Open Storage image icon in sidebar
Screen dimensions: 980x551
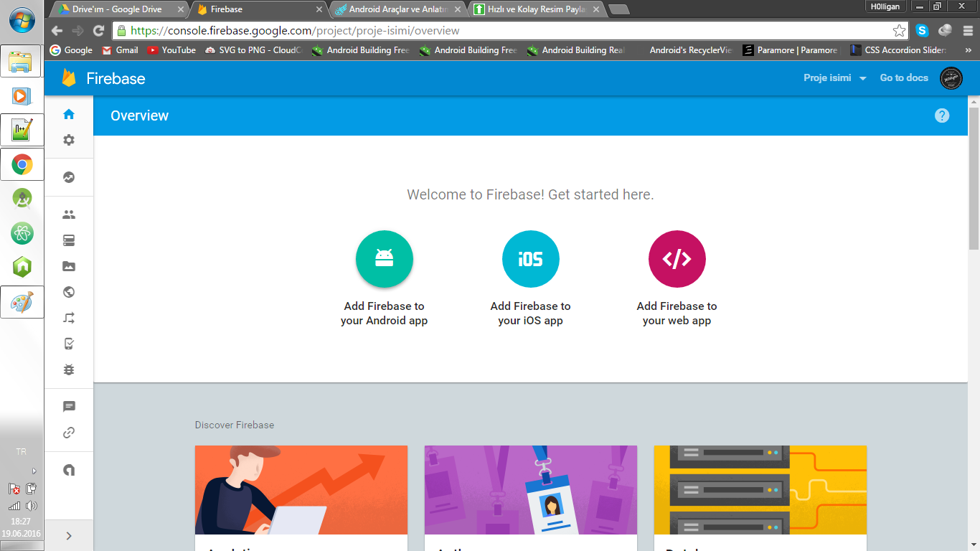click(x=69, y=266)
